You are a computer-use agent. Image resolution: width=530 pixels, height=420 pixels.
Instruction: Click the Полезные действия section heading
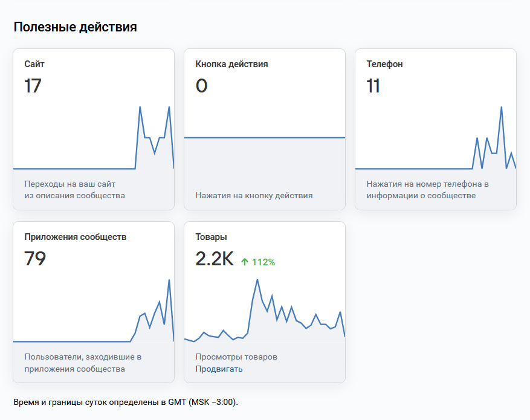click(x=75, y=27)
